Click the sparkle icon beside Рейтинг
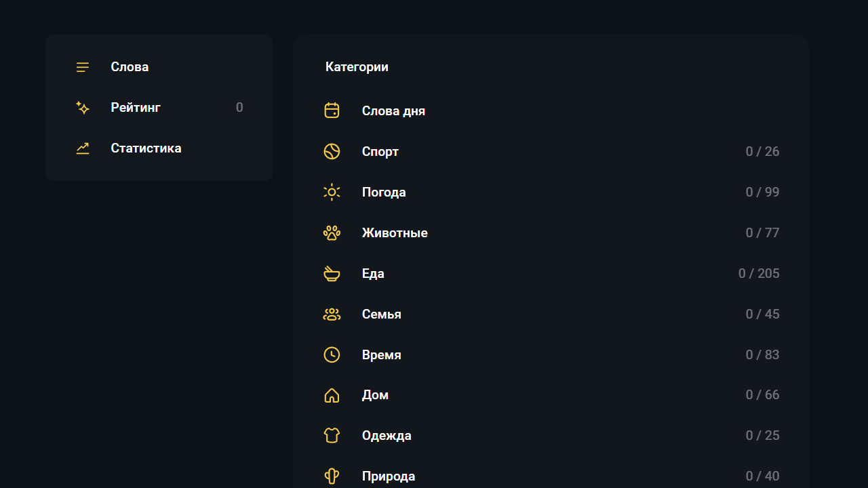Image resolution: width=868 pixels, height=488 pixels. (x=82, y=107)
